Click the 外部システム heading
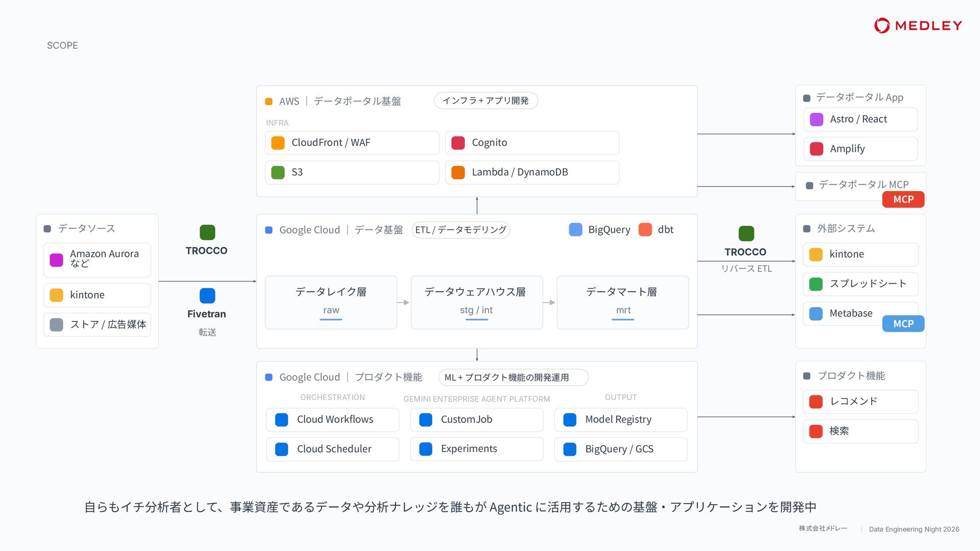980x551 pixels. click(x=846, y=229)
